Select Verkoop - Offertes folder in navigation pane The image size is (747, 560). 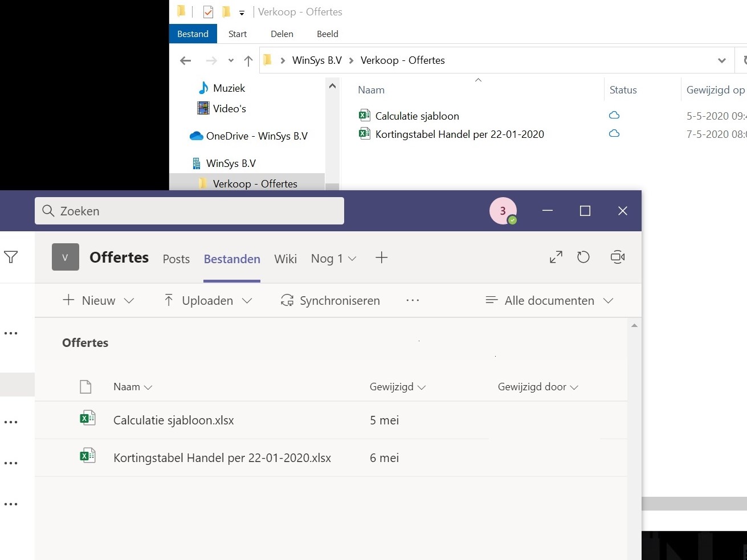click(x=248, y=183)
